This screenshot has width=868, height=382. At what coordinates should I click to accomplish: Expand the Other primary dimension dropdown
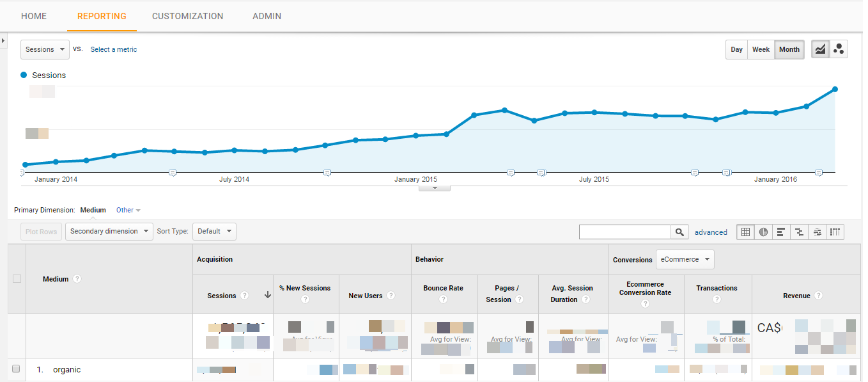coord(128,210)
